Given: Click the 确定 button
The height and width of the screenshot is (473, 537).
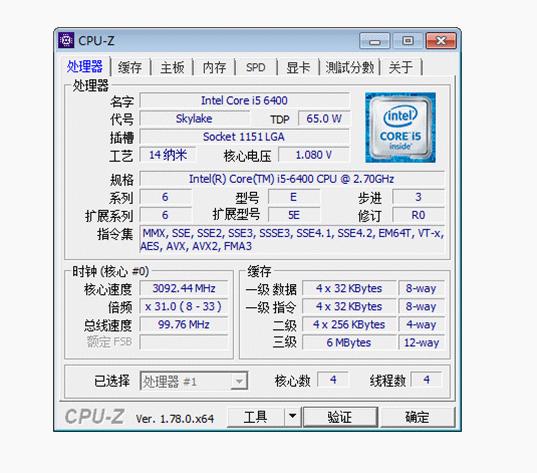Looking at the screenshot, I should (x=417, y=417).
